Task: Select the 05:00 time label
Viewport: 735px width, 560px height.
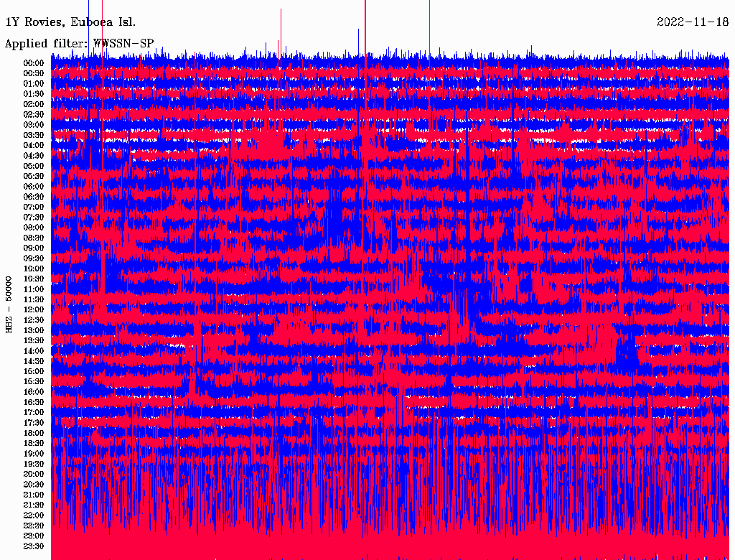Action: [34, 166]
